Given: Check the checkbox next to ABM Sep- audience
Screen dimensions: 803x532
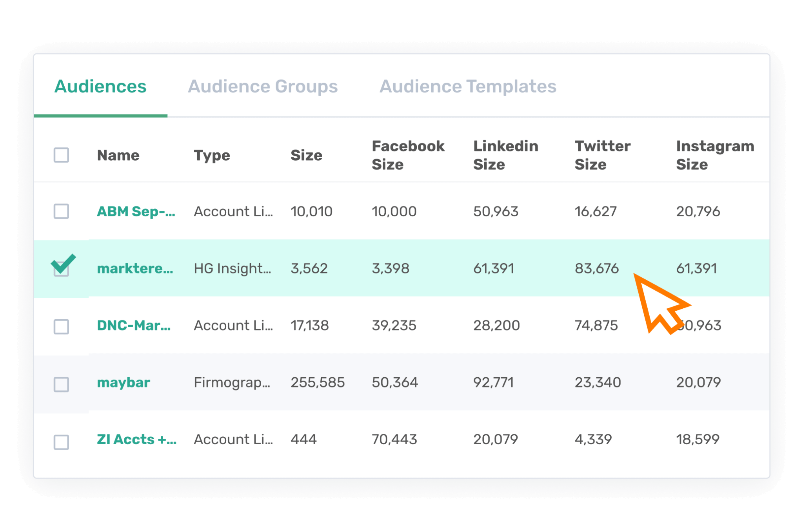Looking at the screenshot, I should click(x=62, y=212).
